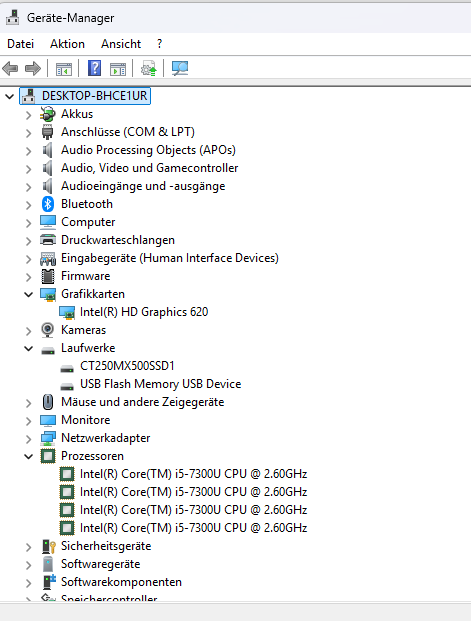The width and height of the screenshot is (471, 621).
Task: Expand the Netzwerkadapter category
Action: click(29, 438)
